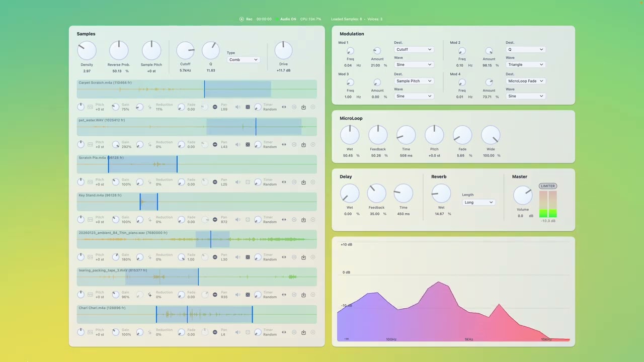This screenshot has height=362, width=644.
Task: Toggle the LIMITER in Master section
Action: pyautogui.click(x=547, y=186)
